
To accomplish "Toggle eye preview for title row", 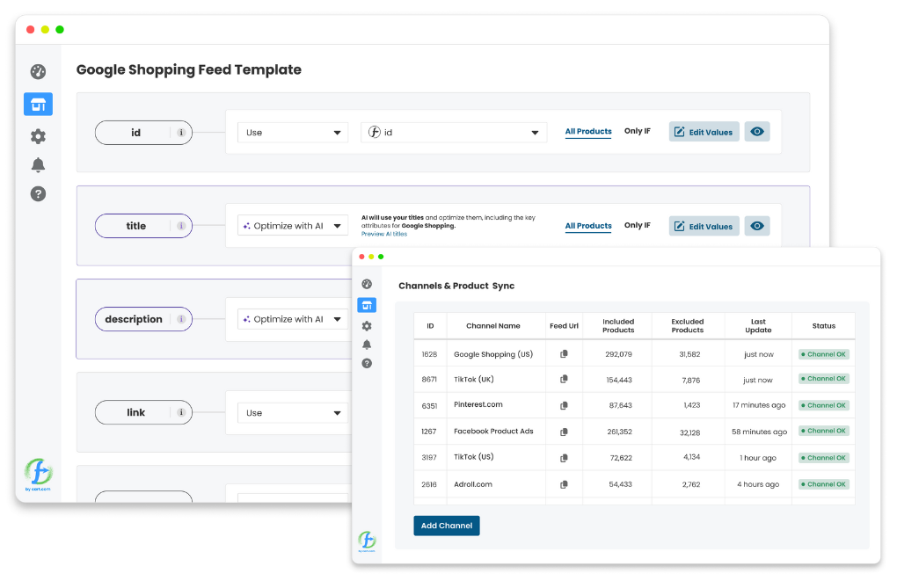I will (x=757, y=226).
